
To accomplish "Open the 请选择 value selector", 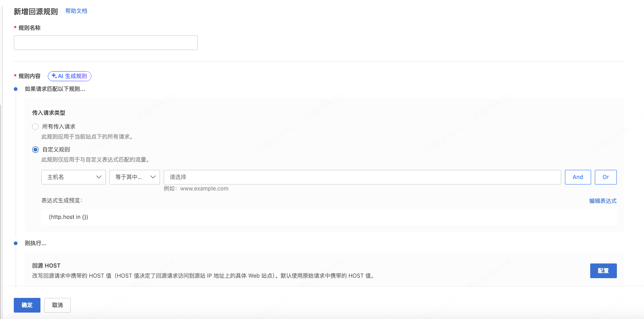I will point(362,177).
